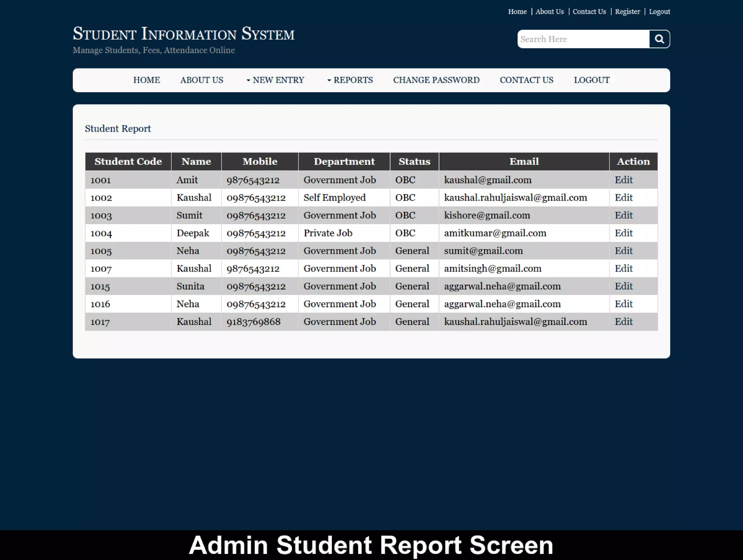Follow the top About Us link
743x560 pixels.
coord(550,12)
